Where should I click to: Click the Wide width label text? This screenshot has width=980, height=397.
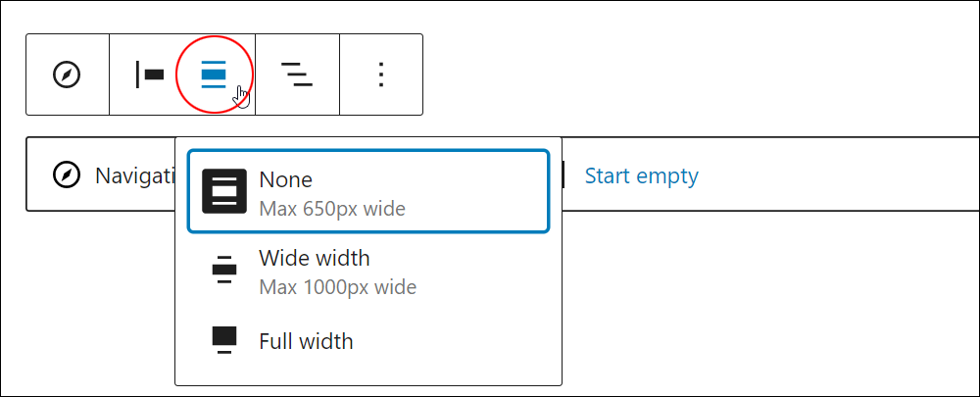(x=315, y=258)
